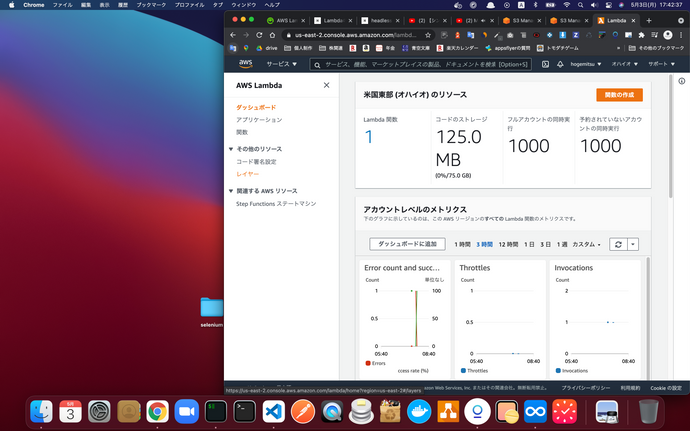Open ダッシュボード in the sidebar
The image size is (690, 431).
click(256, 107)
